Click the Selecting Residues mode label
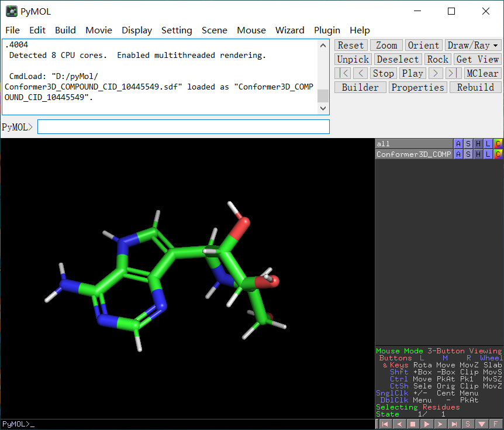 pos(418,407)
